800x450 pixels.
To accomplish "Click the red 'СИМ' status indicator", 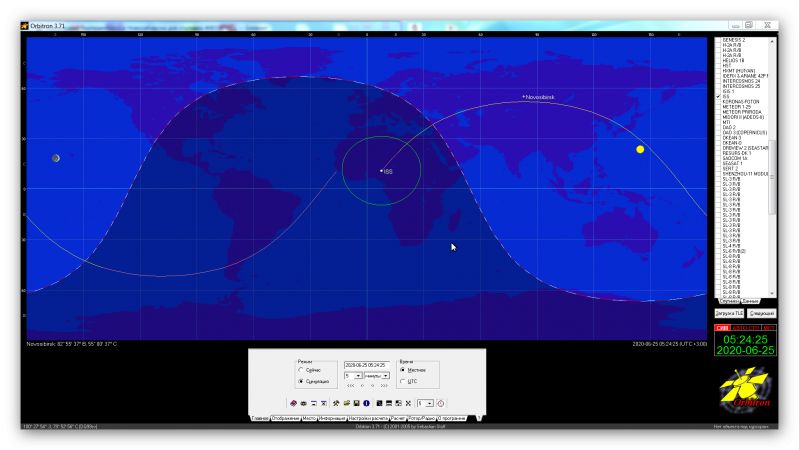I will [x=722, y=328].
